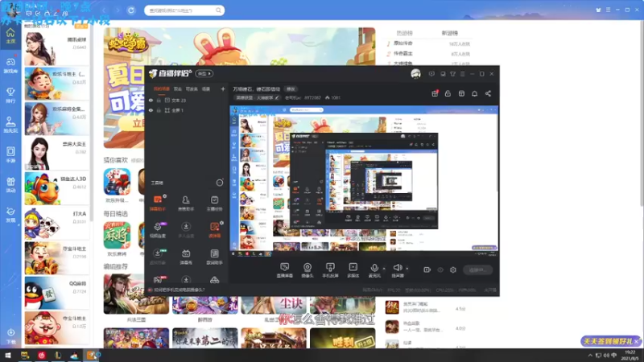
Task: Click the refresh icon in game hall header
Action: 131,10
